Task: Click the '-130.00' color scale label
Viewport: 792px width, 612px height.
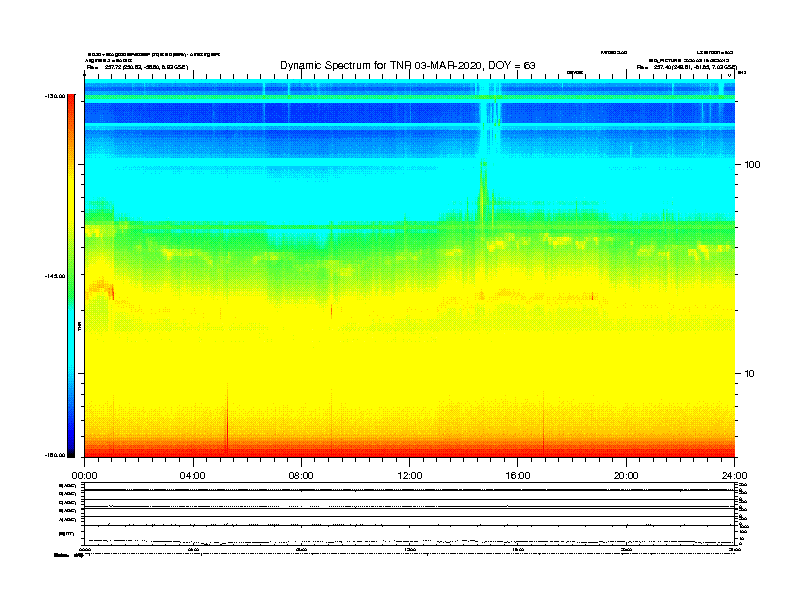Action: pos(55,96)
